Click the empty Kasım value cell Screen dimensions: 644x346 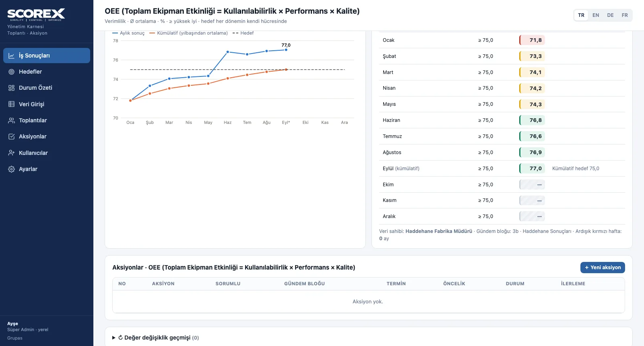click(532, 200)
